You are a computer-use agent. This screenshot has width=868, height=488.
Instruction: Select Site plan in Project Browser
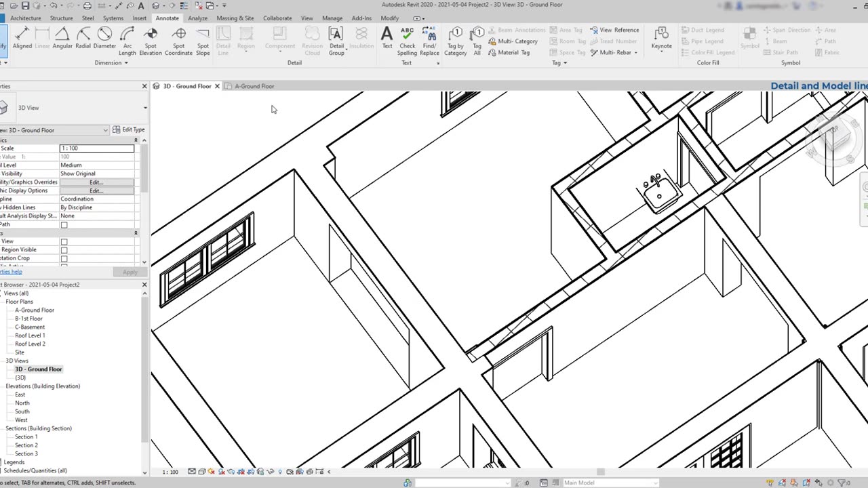(x=19, y=352)
